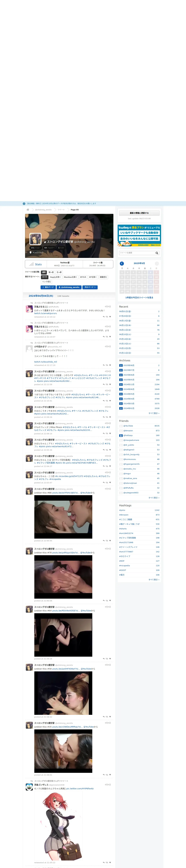Screen dimensions: 186x868
Task: Open ツイート breadcrumb item
Action: point(61,210)
